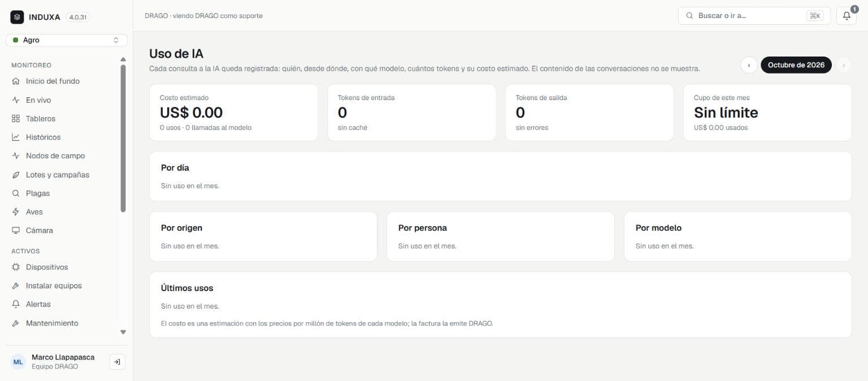This screenshot has height=381, width=868.
Task: Open the Históricos menu item
Action: pos(62,137)
